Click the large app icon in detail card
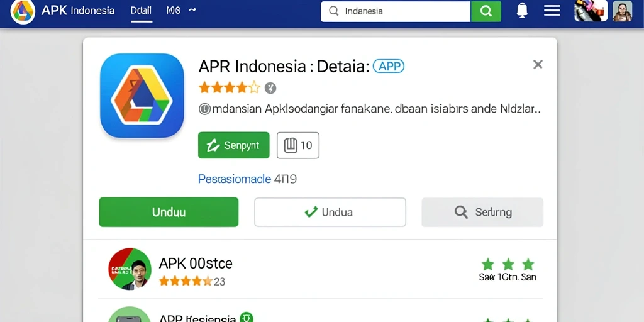 [142, 96]
